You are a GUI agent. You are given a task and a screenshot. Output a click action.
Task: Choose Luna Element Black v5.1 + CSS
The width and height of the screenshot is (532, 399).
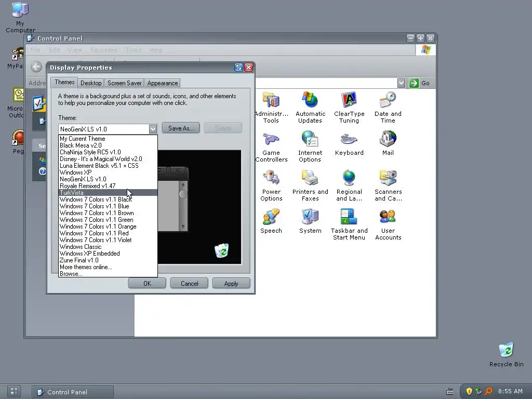[x=108, y=166]
